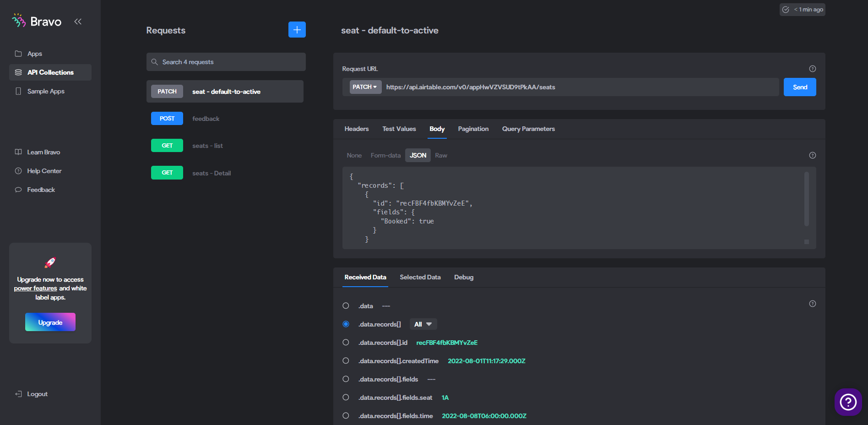The width and height of the screenshot is (868, 425).
Task: Open help icon beside Request URL
Action: point(813,69)
